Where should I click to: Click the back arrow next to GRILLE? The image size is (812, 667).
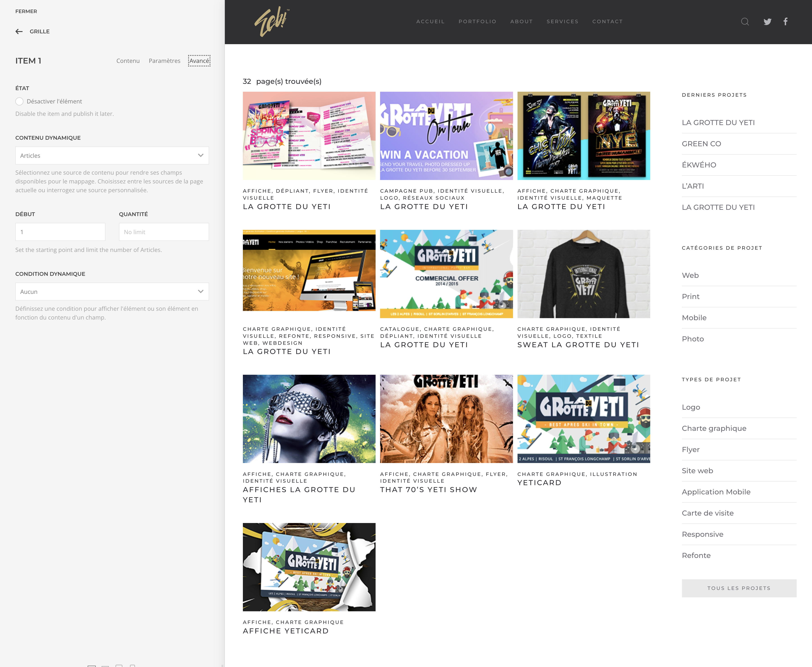tap(19, 32)
